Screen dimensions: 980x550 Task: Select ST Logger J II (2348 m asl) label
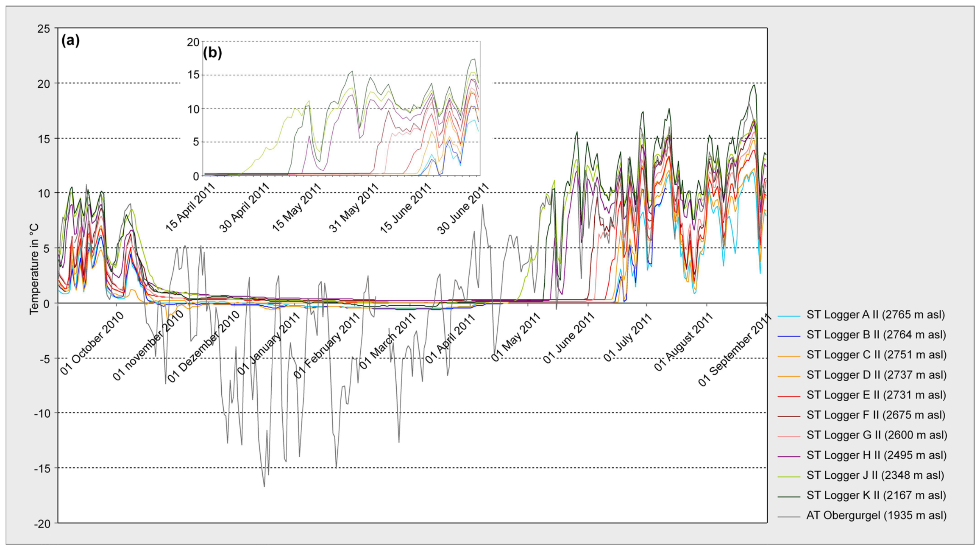tap(875, 475)
